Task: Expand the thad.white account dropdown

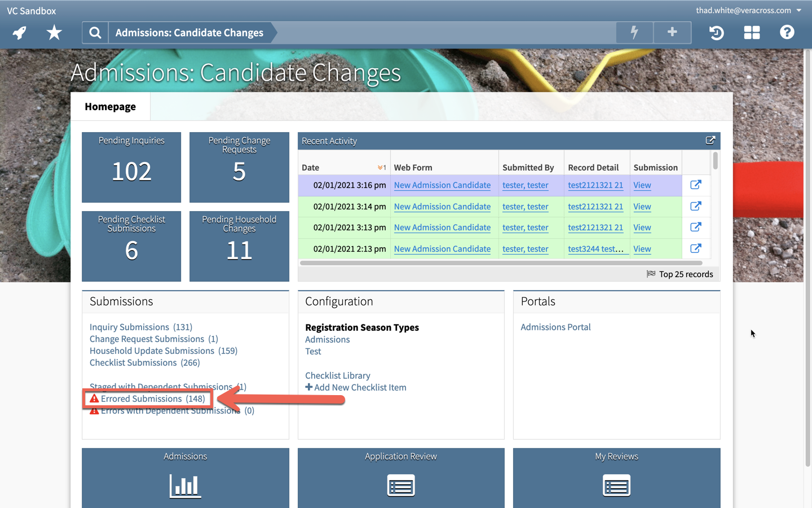Action: tap(798, 10)
